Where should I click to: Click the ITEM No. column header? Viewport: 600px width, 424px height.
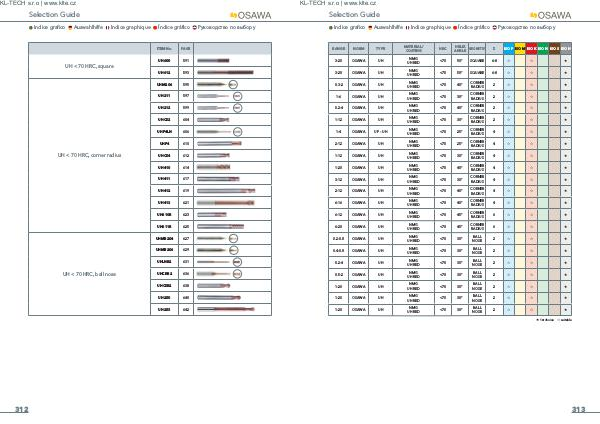pos(164,48)
